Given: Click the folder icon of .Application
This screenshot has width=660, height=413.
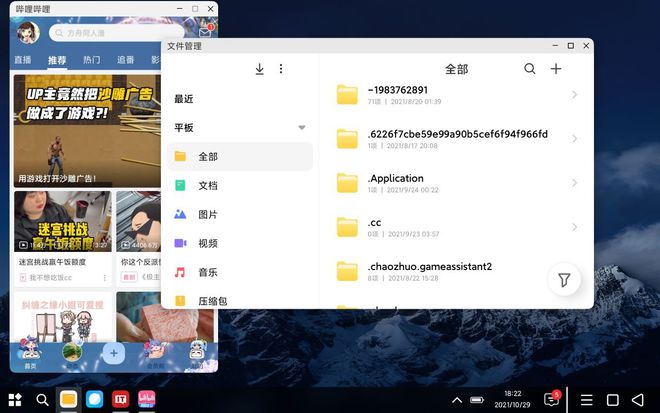Looking at the screenshot, I should pos(347,183).
